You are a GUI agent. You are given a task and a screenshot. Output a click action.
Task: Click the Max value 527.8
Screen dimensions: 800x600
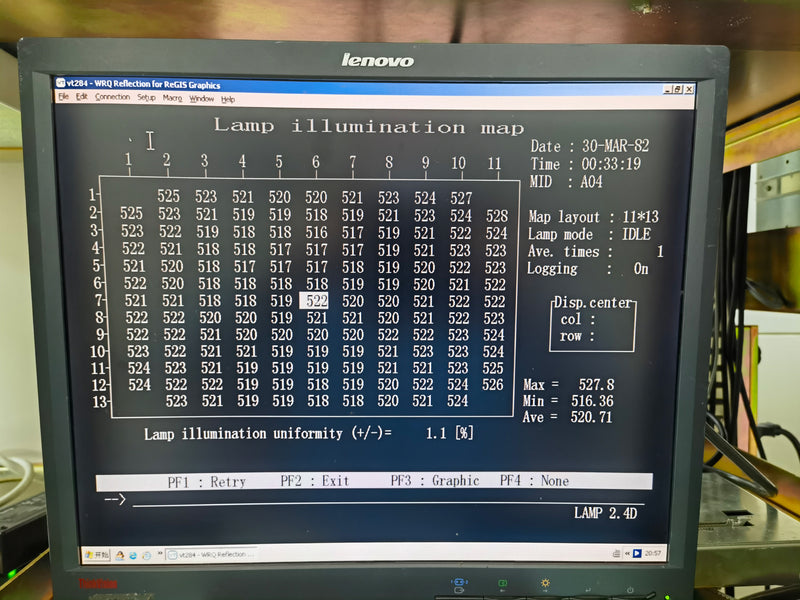[x=596, y=384]
